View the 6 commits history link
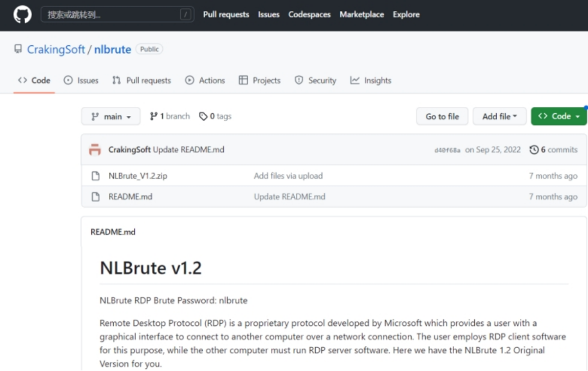Screen dimensions: 588x371 (554, 150)
